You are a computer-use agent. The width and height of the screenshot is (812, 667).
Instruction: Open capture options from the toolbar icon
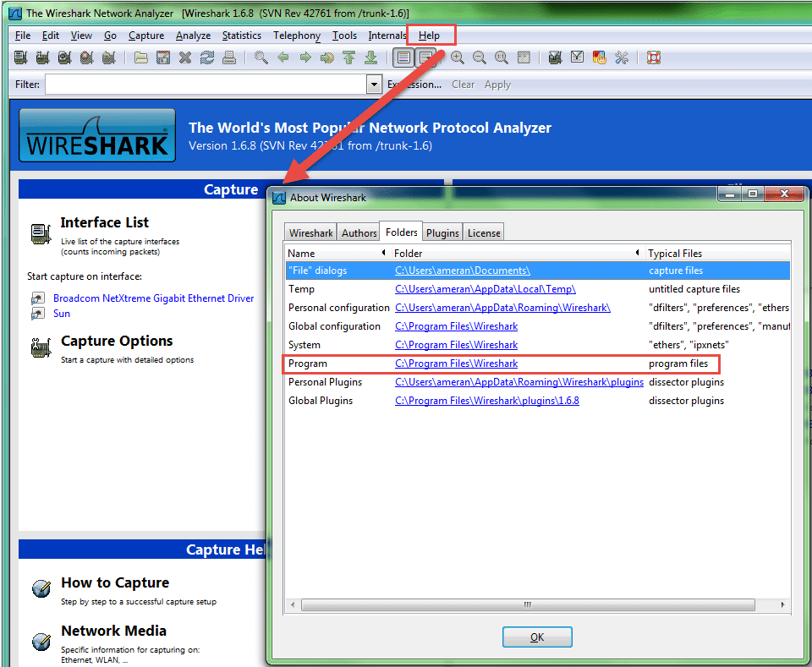pyautogui.click(x=42, y=57)
